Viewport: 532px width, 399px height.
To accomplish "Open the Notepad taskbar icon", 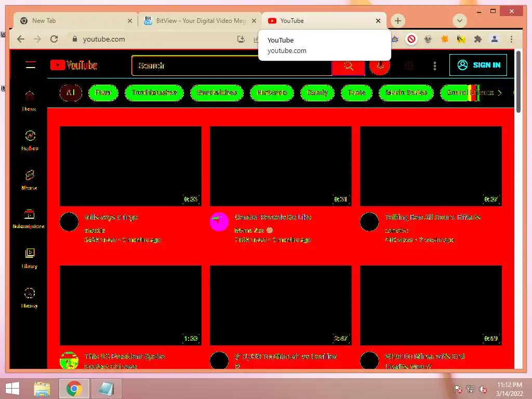I will tap(106, 389).
